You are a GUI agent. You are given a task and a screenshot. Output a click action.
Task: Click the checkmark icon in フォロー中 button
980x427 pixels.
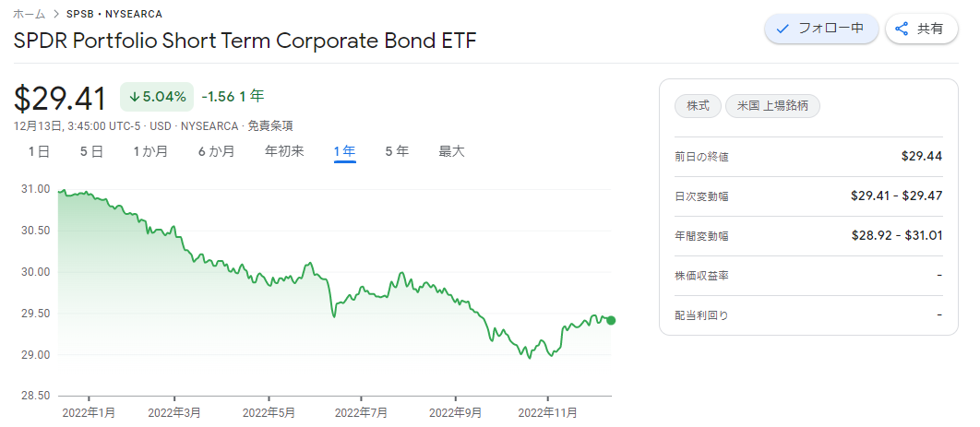pyautogui.click(x=782, y=29)
